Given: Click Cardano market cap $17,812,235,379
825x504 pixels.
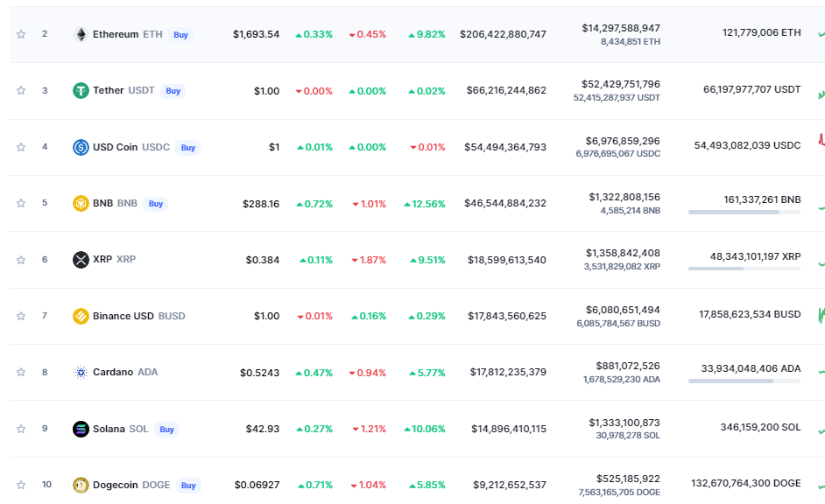Looking at the screenshot, I should (508, 372).
